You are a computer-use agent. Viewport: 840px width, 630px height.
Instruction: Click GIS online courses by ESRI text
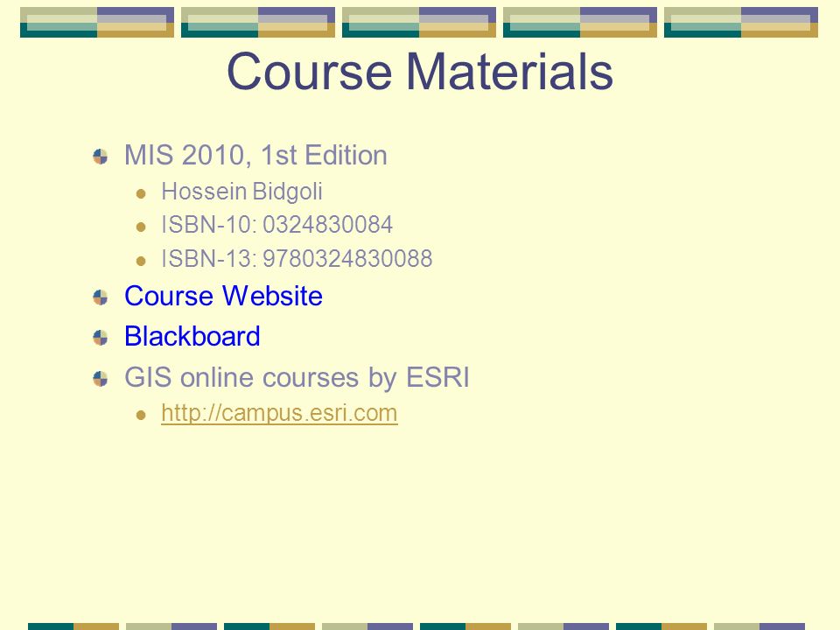[x=297, y=377]
